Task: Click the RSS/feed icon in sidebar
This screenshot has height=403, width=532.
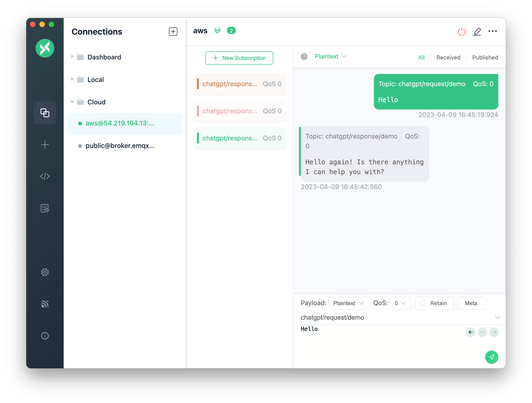Action: tap(44, 304)
